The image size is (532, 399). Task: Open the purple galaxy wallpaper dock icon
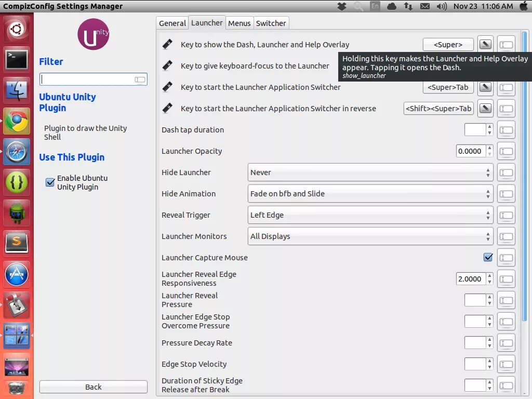(x=17, y=366)
